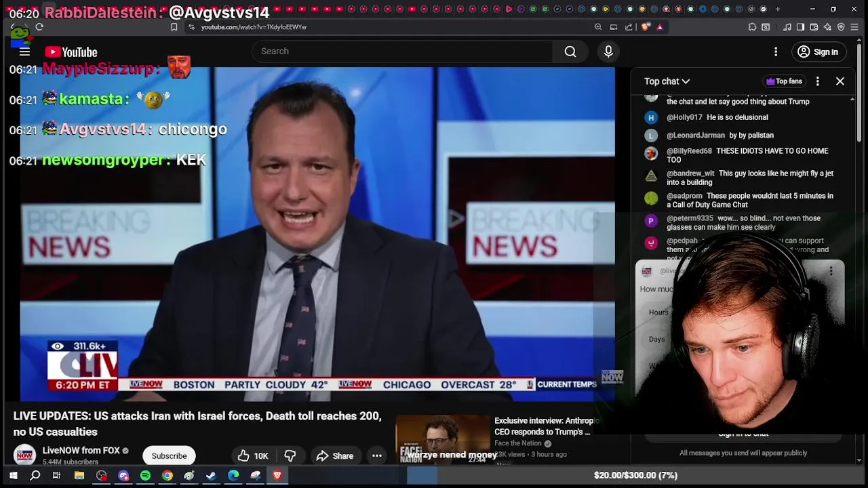The height and width of the screenshot is (488, 868).
Task: Open the Brave main menu
Action: tap(854, 27)
